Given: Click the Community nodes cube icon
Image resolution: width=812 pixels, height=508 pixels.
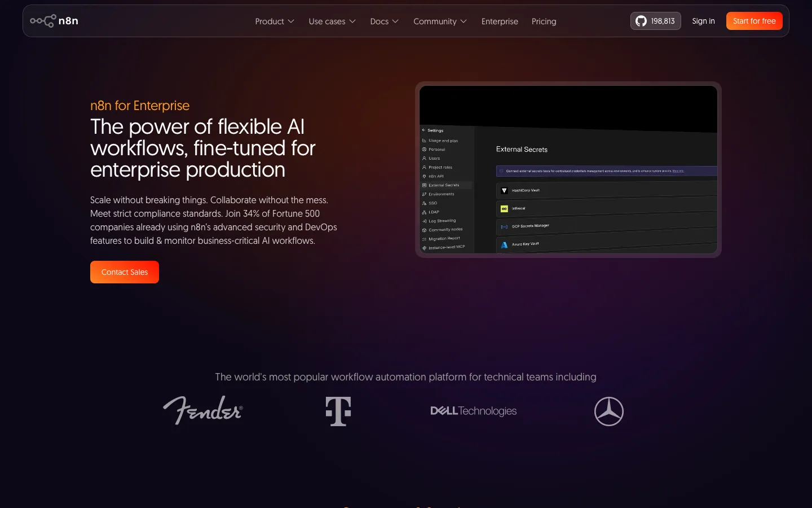Looking at the screenshot, I should pyautogui.click(x=424, y=230).
